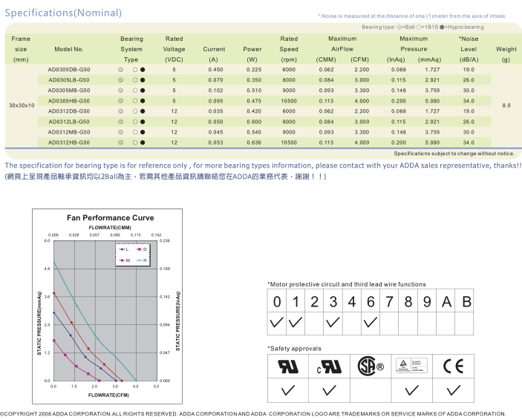The height and width of the screenshot is (420, 522).
Task: Click the checkmark under function 6
Action: pyautogui.click(x=371, y=322)
